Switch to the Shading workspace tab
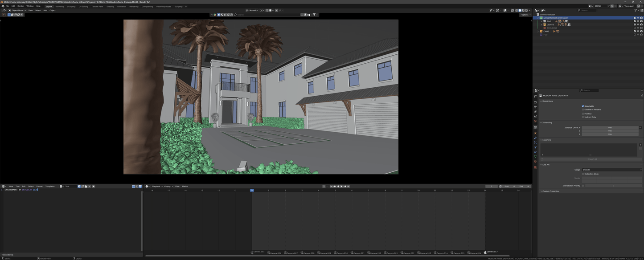Screen dimensions: 644x260 coord(110,6)
